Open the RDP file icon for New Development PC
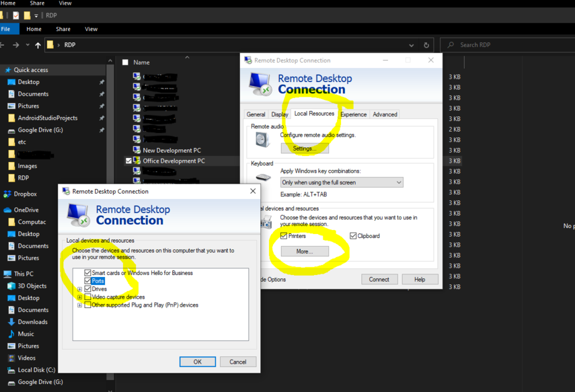The height and width of the screenshot is (392, 575). (137, 150)
